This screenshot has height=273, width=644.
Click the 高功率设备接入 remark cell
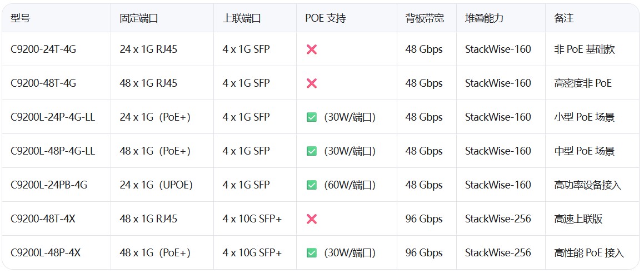(587, 185)
